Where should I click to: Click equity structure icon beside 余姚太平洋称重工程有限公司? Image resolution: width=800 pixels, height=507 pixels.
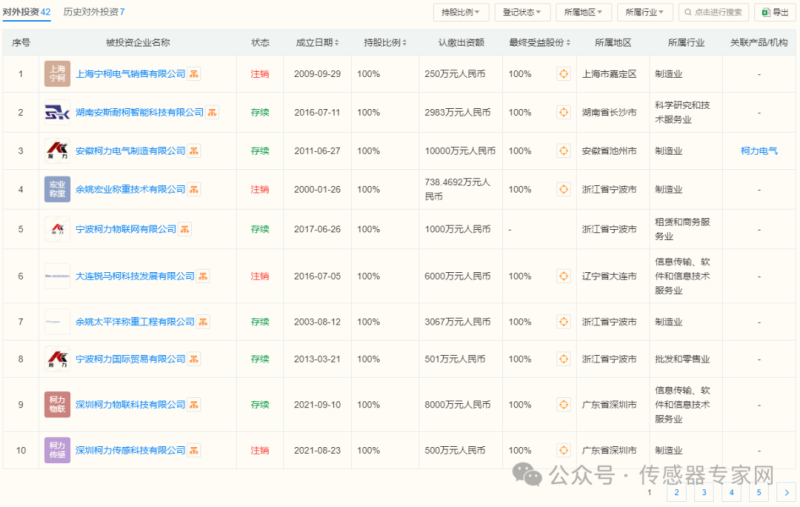[x=203, y=322]
